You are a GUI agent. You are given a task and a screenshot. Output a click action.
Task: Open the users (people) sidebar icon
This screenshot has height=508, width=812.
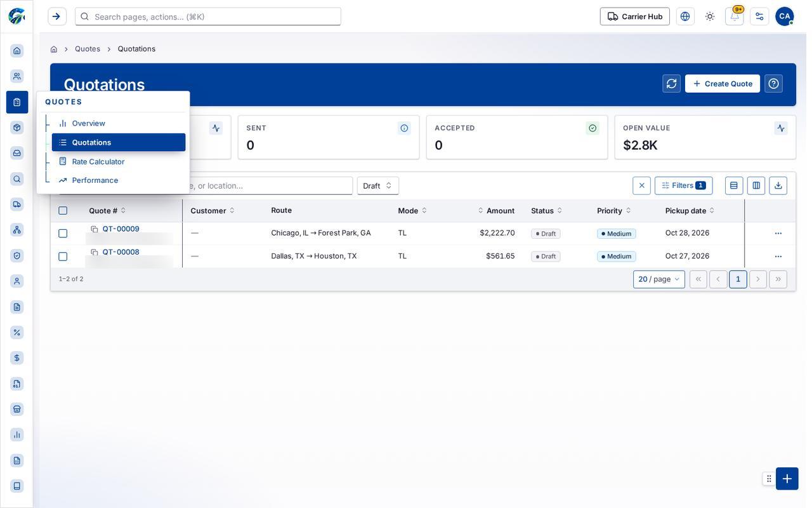click(x=17, y=76)
